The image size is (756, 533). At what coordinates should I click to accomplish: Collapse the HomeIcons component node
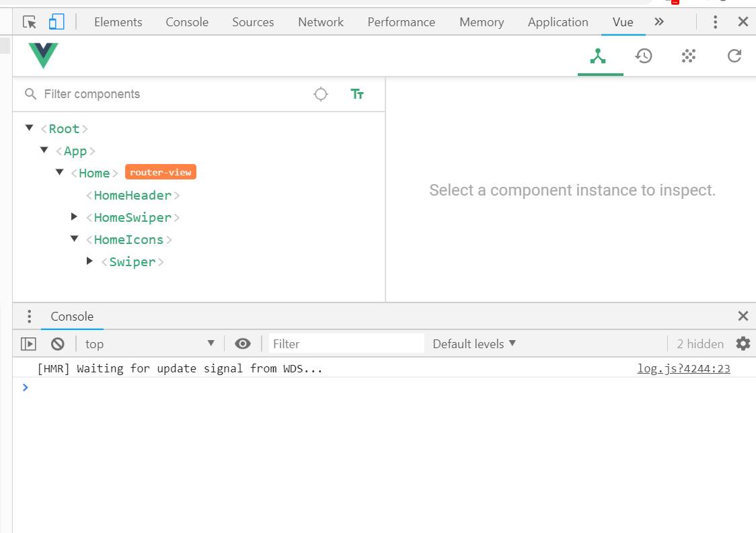pyautogui.click(x=75, y=239)
